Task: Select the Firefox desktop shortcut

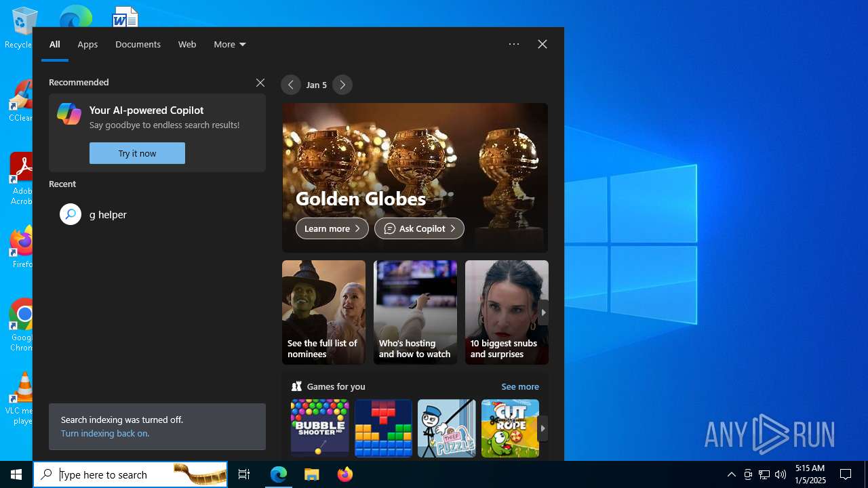Action: (x=21, y=247)
